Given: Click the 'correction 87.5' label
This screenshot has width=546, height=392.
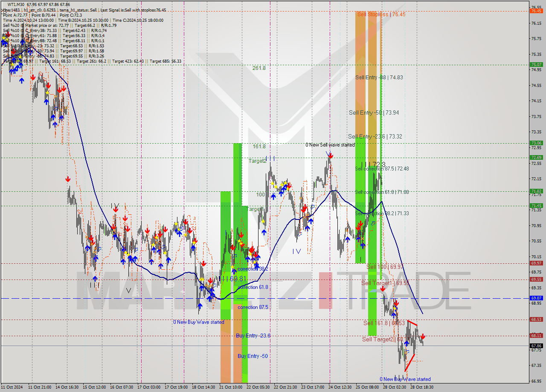Looking at the screenshot, I should tap(253, 307).
